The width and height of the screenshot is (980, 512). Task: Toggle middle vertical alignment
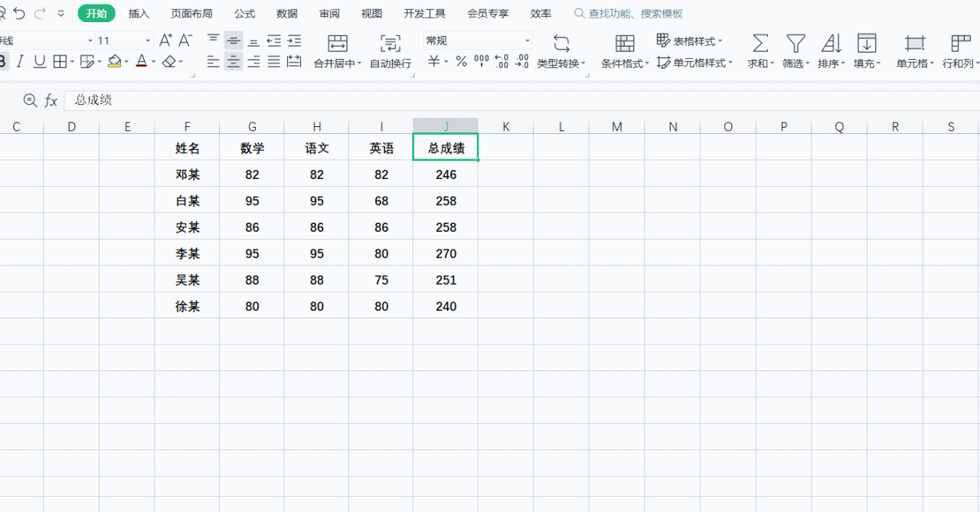(x=234, y=41)
